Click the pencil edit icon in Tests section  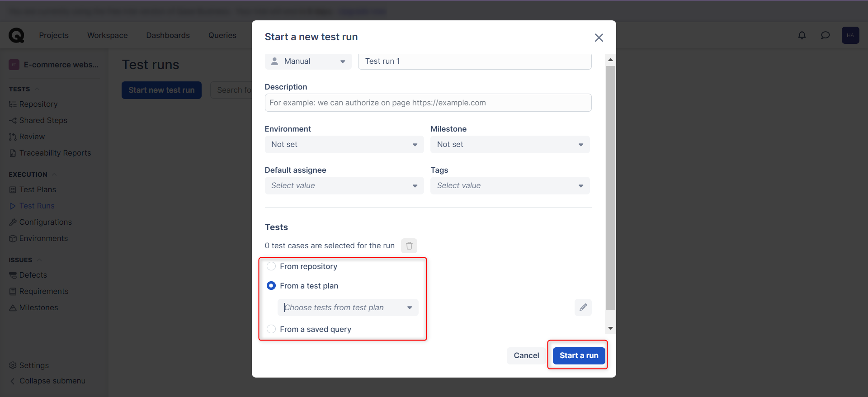point(583,307)
